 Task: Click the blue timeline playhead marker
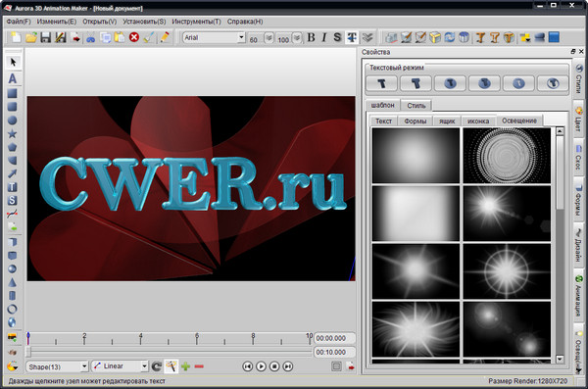[x=28, y=338]
